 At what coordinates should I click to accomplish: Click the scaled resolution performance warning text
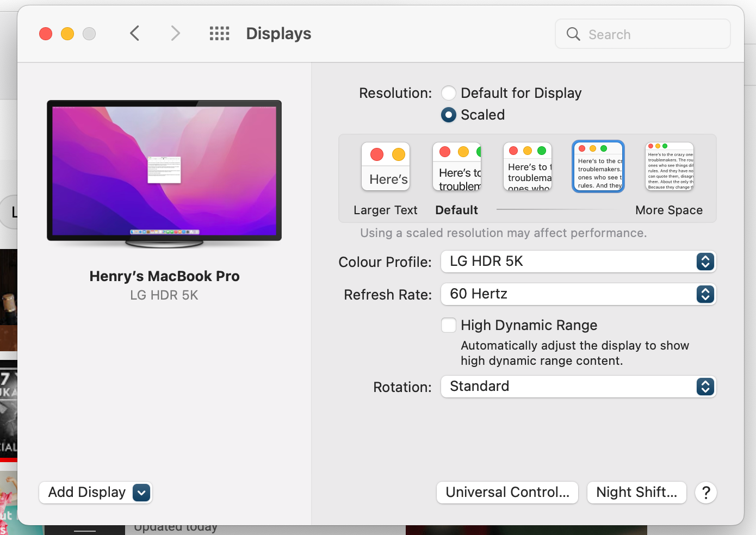click(x=504, y=233)
